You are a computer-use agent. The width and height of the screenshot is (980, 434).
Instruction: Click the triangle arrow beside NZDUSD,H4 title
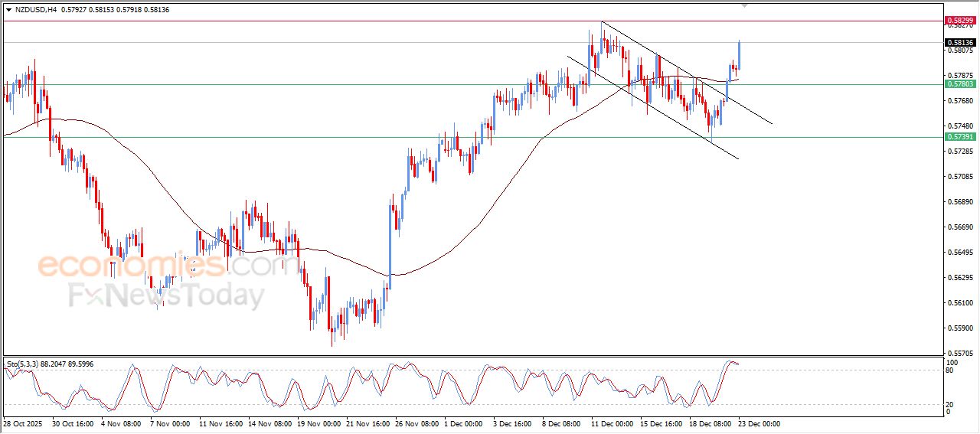coord(9,9)
